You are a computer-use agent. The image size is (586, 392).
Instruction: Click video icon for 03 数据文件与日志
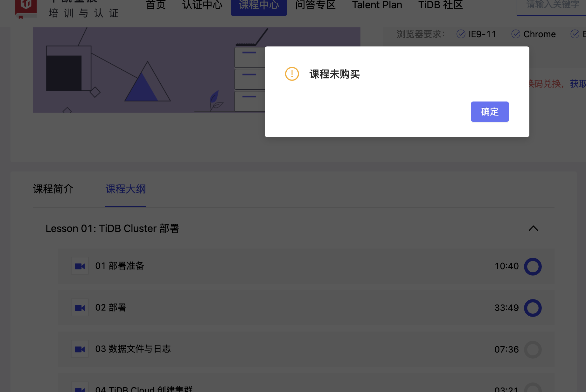click(x=80, y=349)
